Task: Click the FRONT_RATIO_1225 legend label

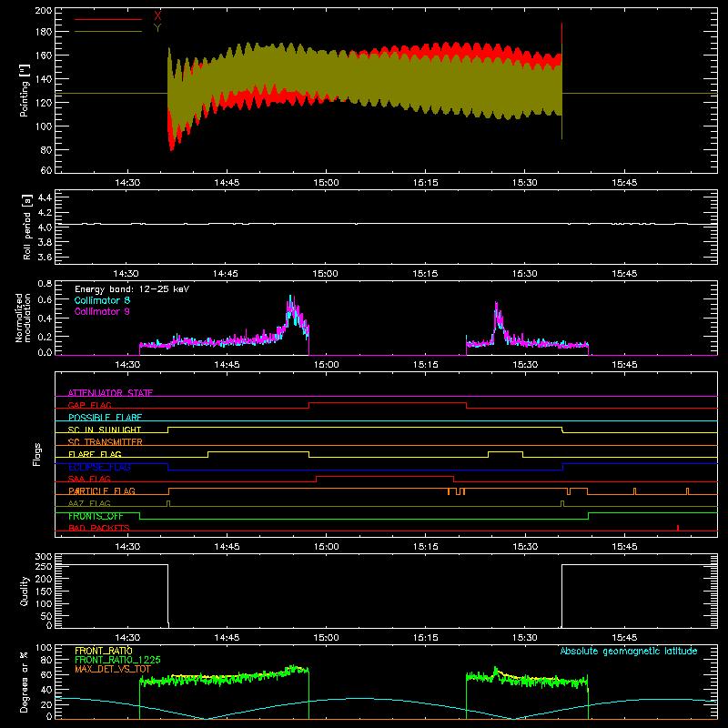Action: coord(117,660)
